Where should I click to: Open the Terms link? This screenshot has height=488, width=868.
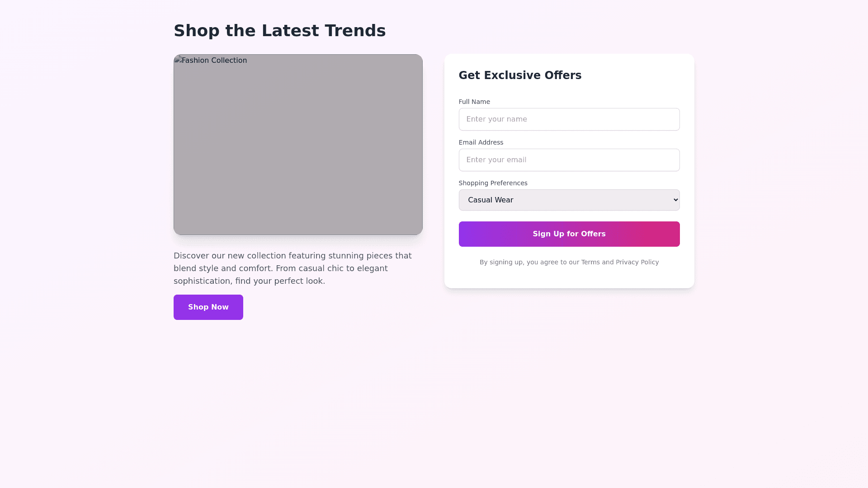click(x=590, y=262)
